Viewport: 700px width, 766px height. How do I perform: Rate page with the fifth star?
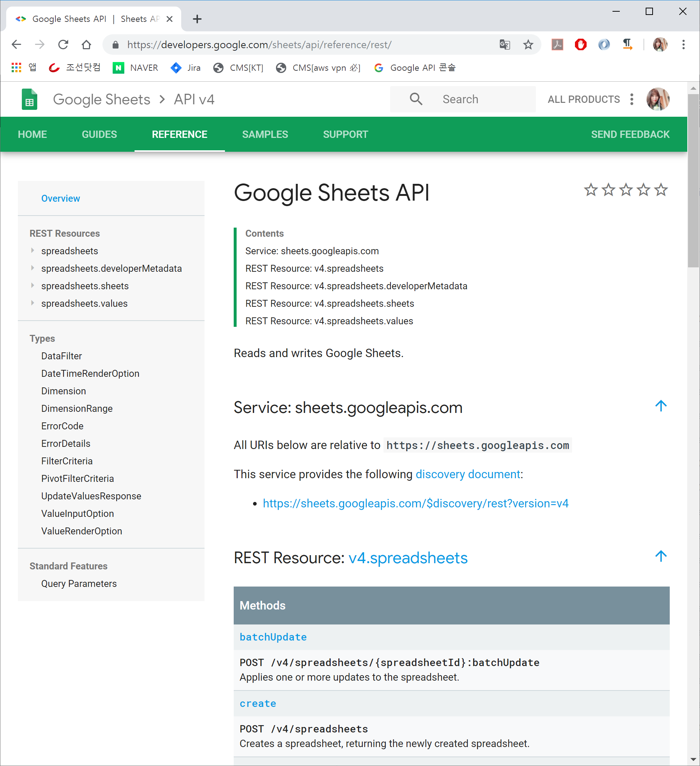tap(661, 190)
